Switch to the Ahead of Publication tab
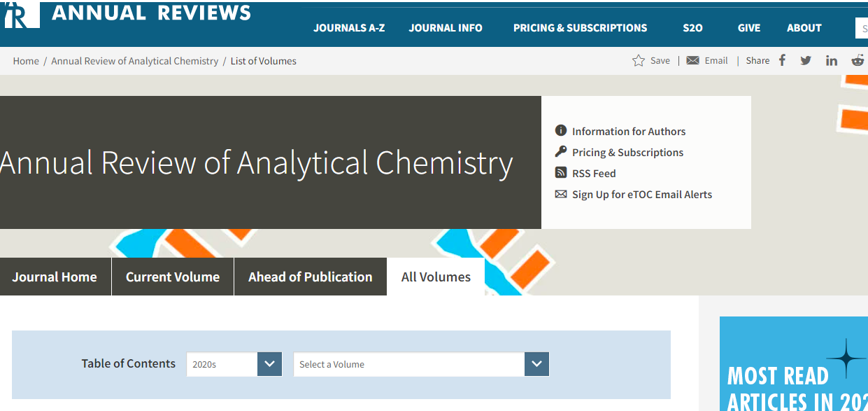Viewport: 868px width, 411px height. tap(310, 277)
